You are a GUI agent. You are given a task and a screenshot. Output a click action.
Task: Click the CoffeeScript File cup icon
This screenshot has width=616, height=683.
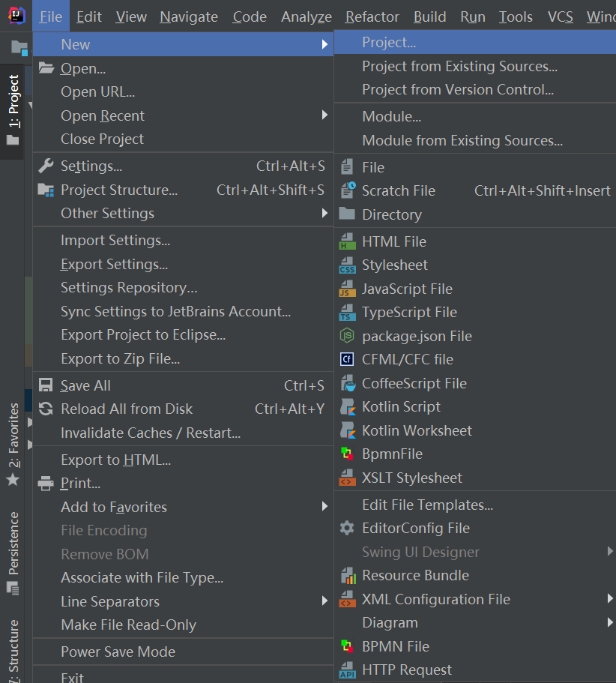(x=347, y=384)
